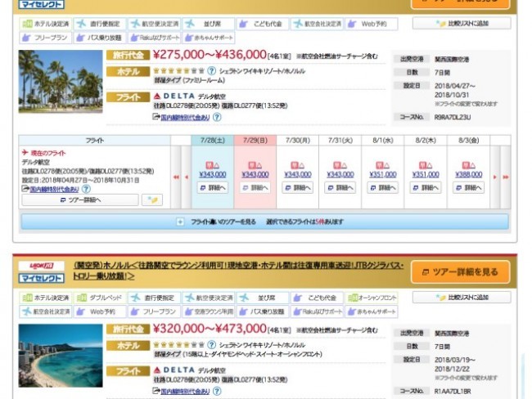Open the ¥343,000 price for 7/30

click(x=298, y=174)
